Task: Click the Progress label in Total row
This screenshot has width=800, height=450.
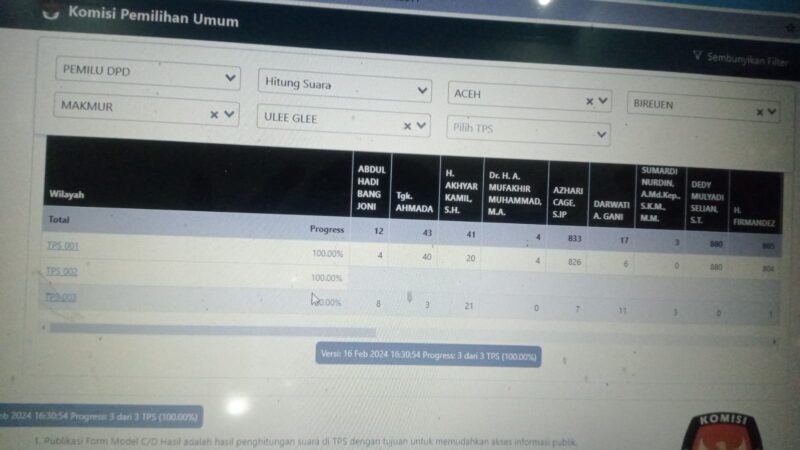Action: [327, 229]
